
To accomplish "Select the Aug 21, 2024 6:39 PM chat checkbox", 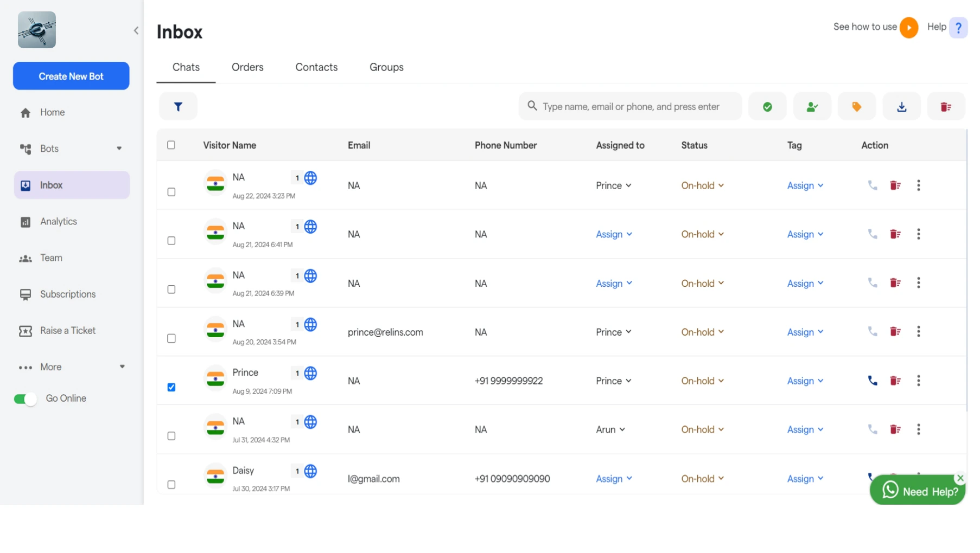I will pyautogui.click(x=171, y=290).
